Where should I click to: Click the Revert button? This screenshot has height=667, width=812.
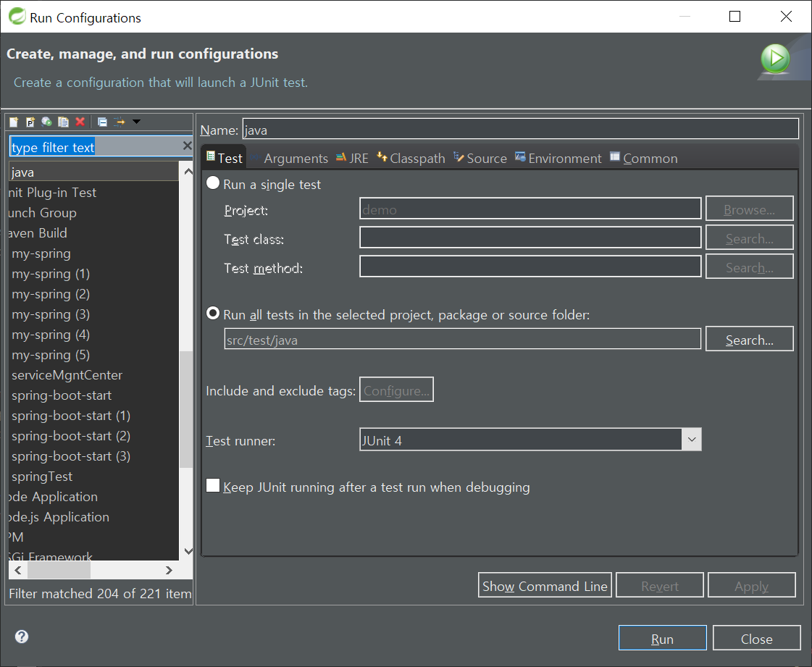tap(660, 585)
